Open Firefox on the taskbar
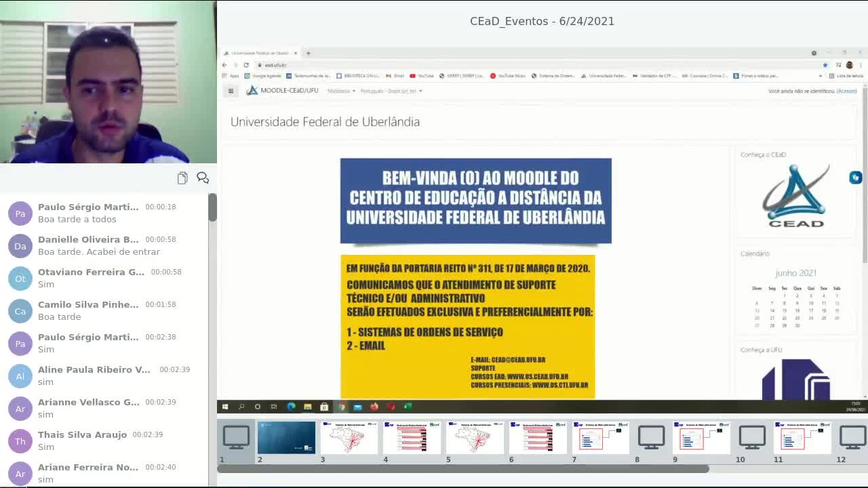 click(374, 407)
